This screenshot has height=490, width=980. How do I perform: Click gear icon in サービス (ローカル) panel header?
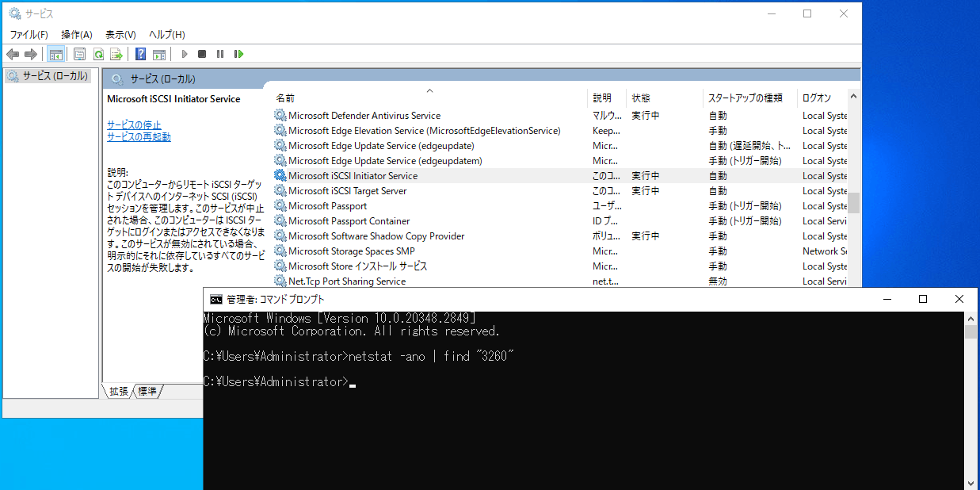[117, 78]
